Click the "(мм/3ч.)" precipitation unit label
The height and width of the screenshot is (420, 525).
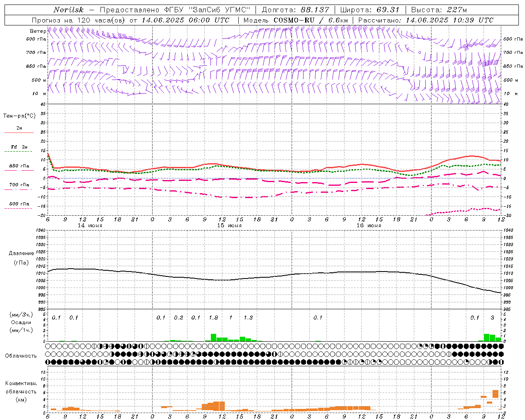[21, 315]
